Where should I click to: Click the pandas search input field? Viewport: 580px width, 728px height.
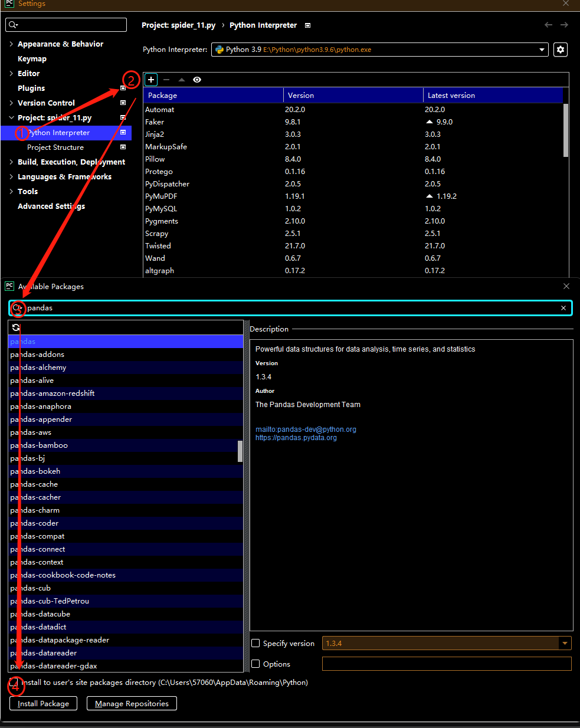(x=291, y=308)
